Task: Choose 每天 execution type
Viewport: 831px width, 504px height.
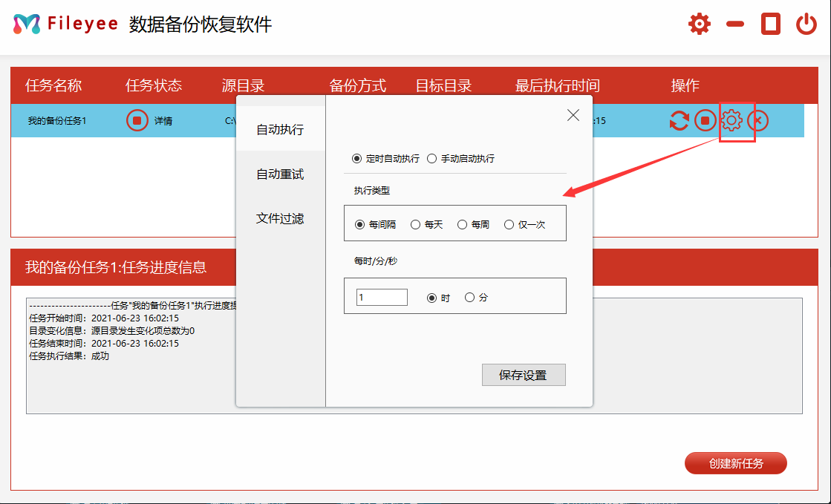Action: pyautogui.click(x=415, y=225)
